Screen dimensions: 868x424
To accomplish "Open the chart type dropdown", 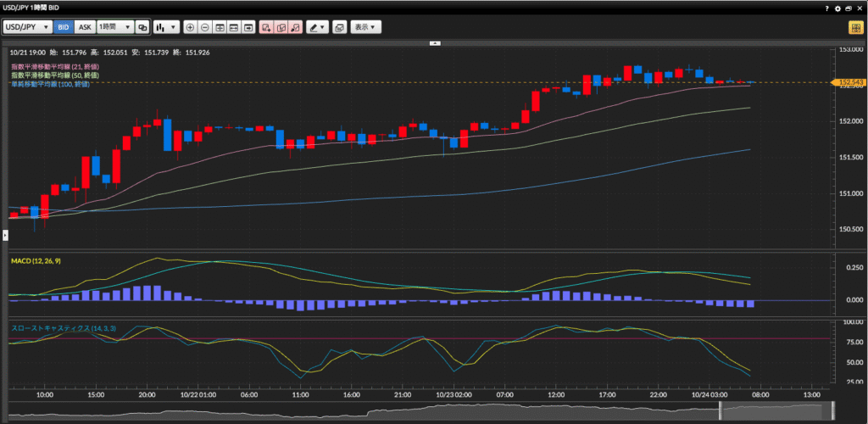I will click(165, 27).
